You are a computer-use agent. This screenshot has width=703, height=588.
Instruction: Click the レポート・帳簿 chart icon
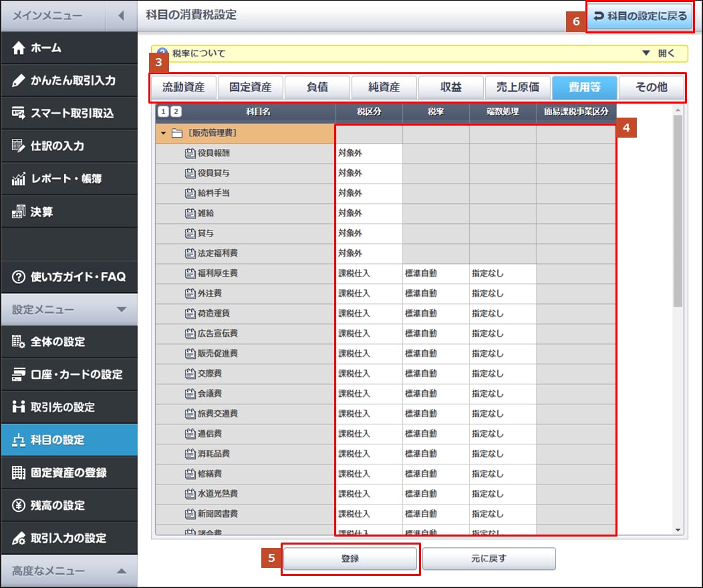[19, 179]
